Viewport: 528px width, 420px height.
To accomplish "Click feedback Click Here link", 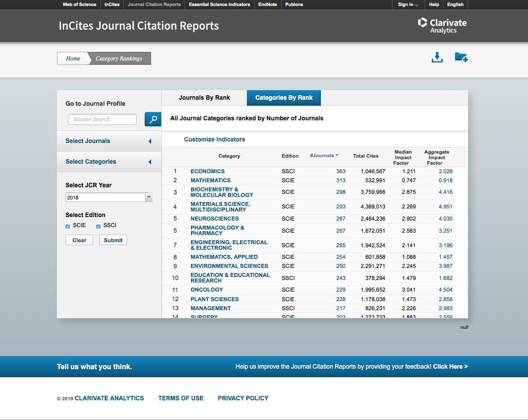I will coord(450,367).
